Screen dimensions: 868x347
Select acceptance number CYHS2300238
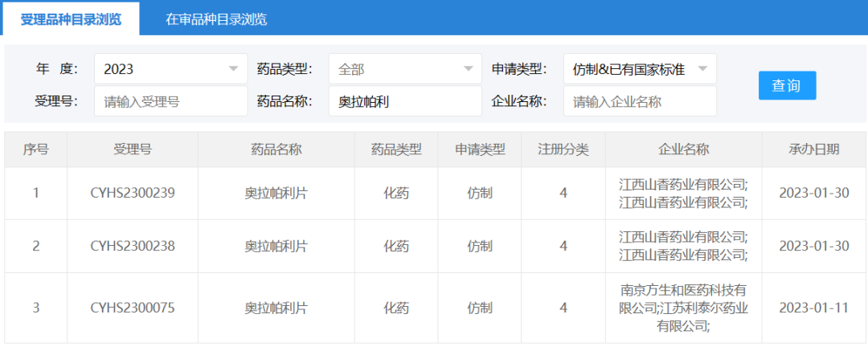coord(133,247)
